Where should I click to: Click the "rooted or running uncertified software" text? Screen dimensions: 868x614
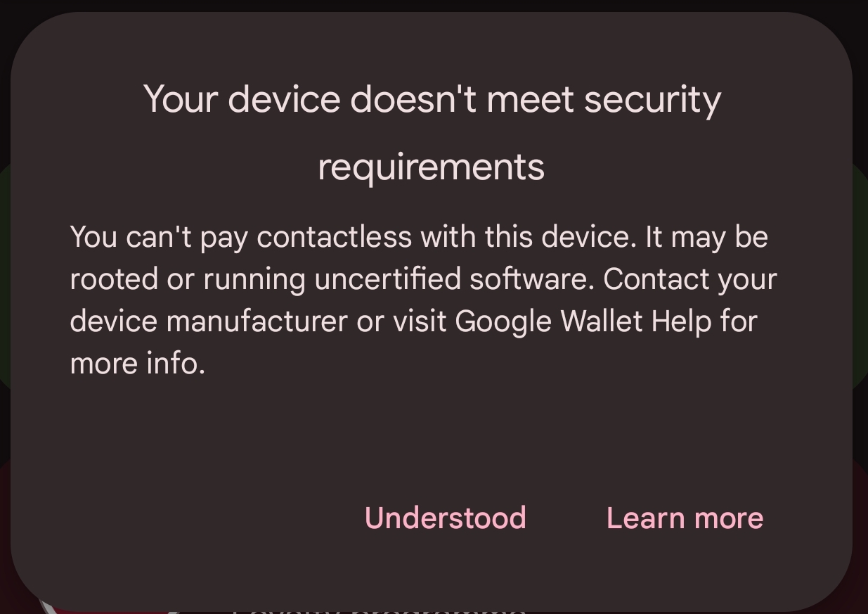[332, 280]
